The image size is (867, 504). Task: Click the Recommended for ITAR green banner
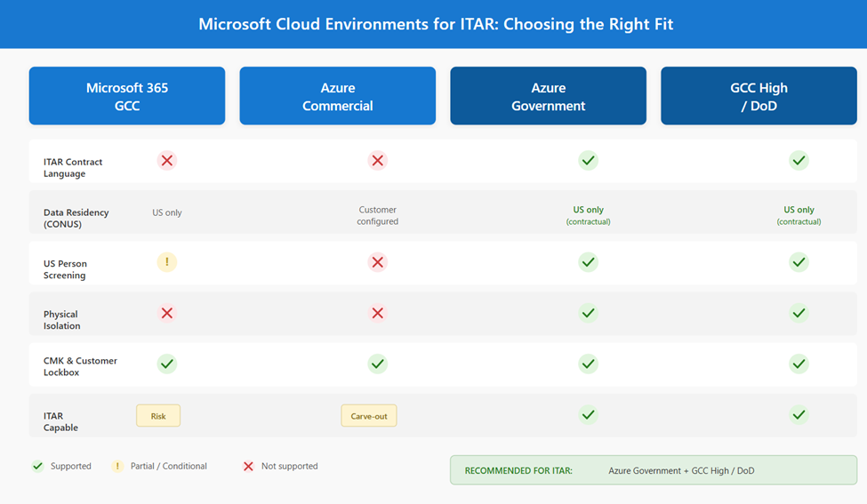pos(653,470)
